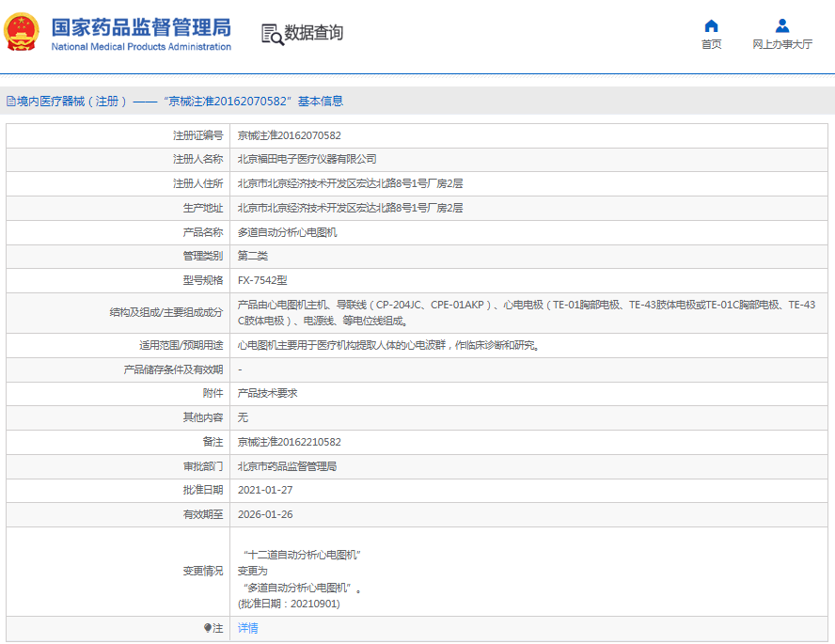The image size is (835, 644).
Task: Click National Medical Products Administration English text
Action: tap(140, 47)
